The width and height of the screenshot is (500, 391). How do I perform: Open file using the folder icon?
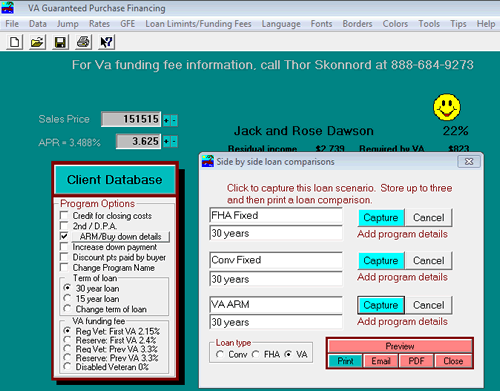tap(37, 42)
